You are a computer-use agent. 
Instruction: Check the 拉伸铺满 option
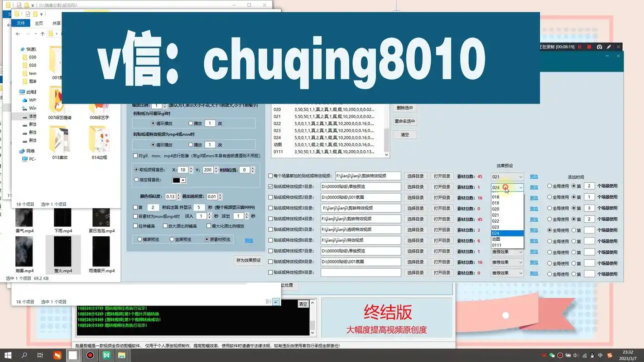pos(135,226)
